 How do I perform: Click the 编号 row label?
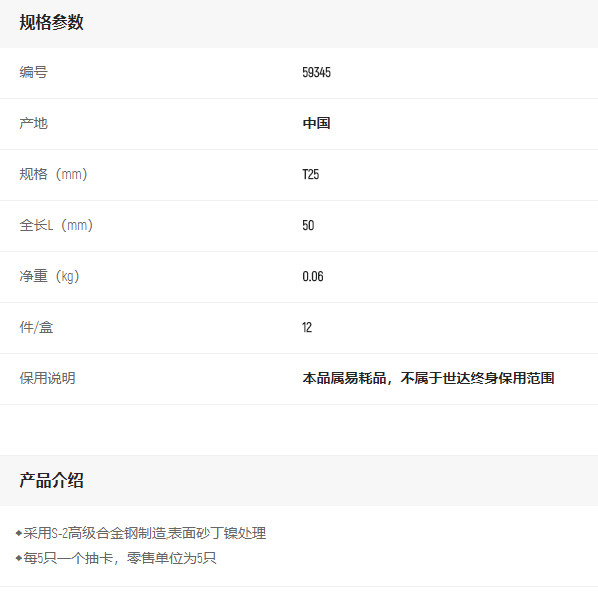(34, 72)
